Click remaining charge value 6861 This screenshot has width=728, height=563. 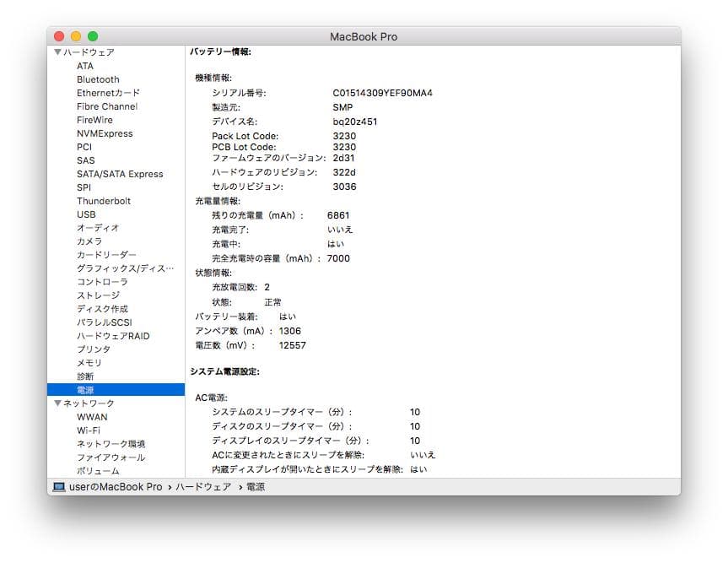click(338, 215)
